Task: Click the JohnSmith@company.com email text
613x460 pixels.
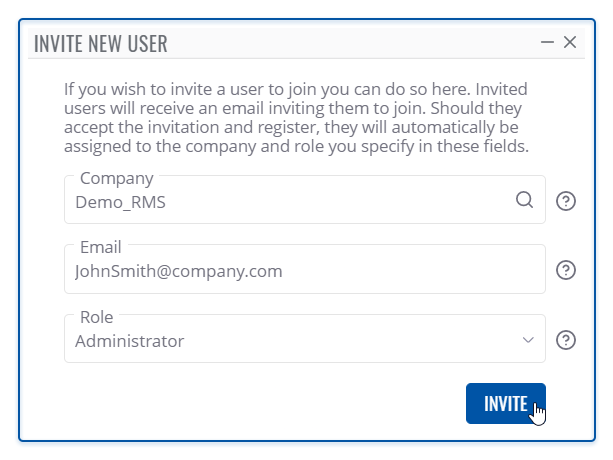Action: coord(179,271)
